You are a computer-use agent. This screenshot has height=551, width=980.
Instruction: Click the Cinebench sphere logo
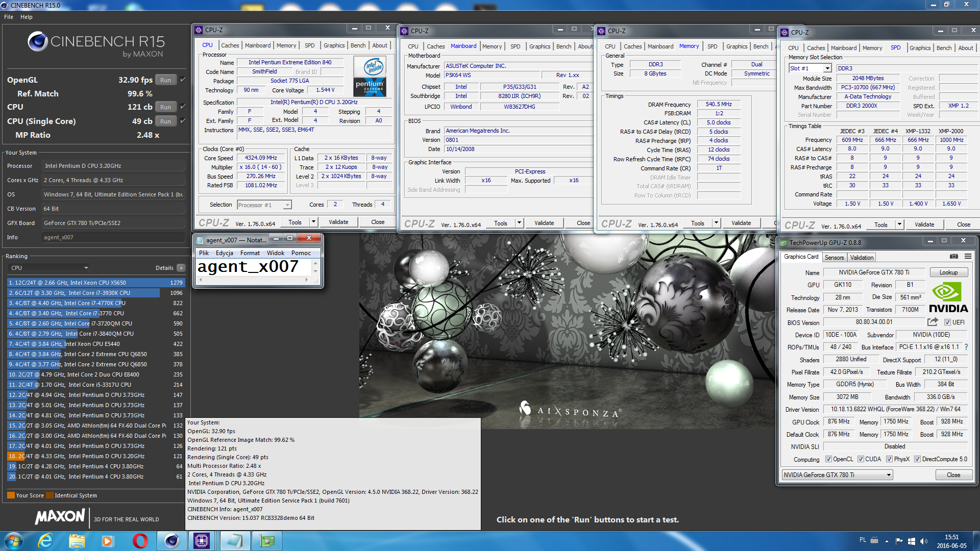37,41
